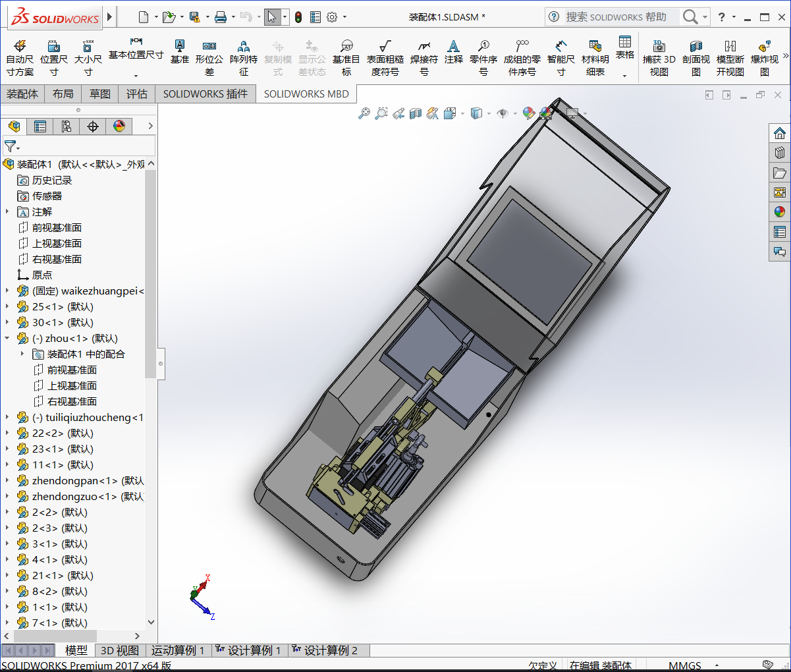The image size is (791, 672).
Task: Expand more FeatureManager tabs chevron
Action: coord(150,126)
